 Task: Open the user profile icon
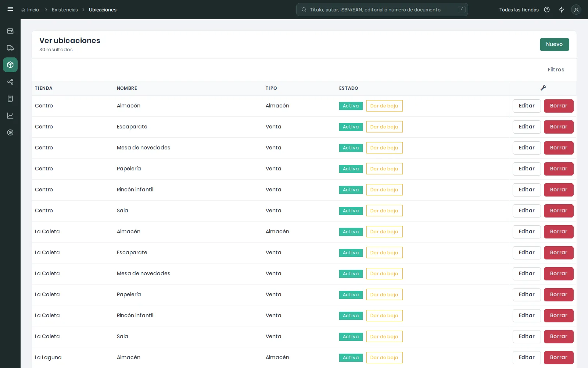(x=576, y=10)
